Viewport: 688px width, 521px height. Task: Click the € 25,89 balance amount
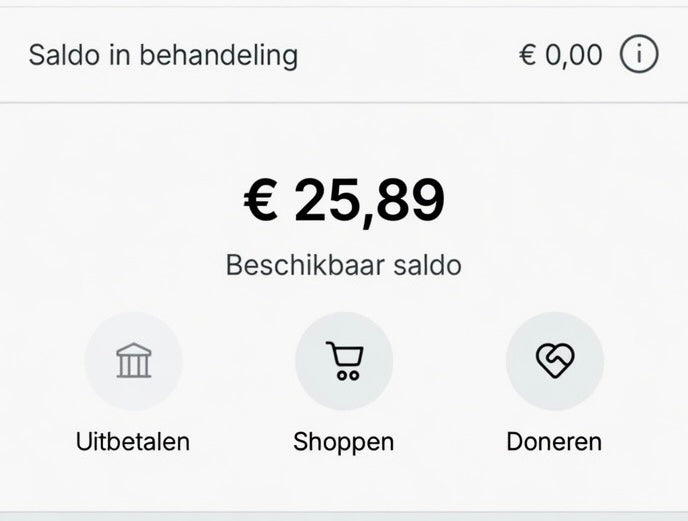[x=343, y=201]
